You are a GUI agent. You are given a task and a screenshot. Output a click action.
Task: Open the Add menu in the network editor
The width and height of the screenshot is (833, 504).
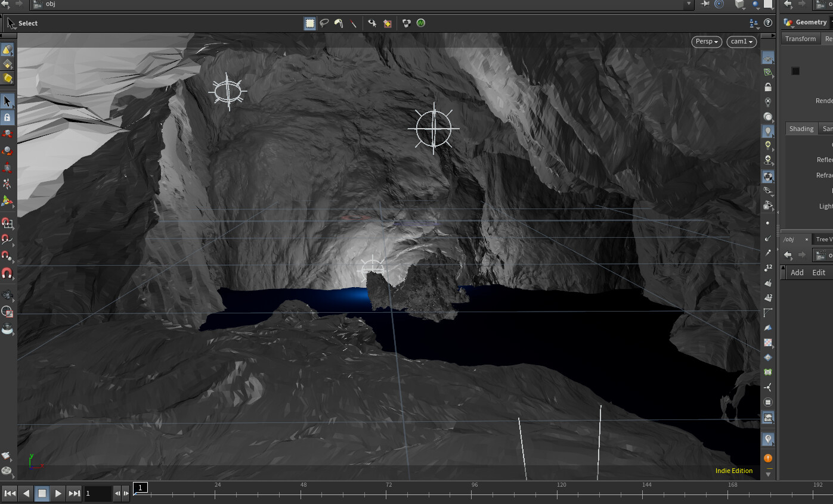tap(797, 272)
